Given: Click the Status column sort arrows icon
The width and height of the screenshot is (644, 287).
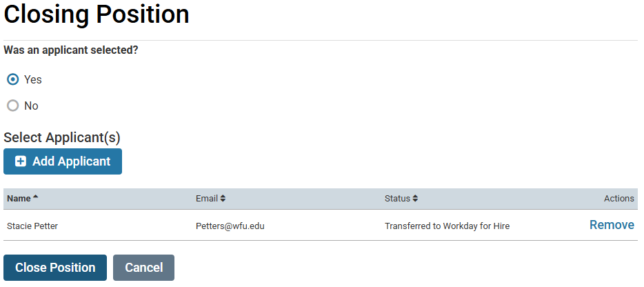Looking at the screenshot, I should coord(415,199).
